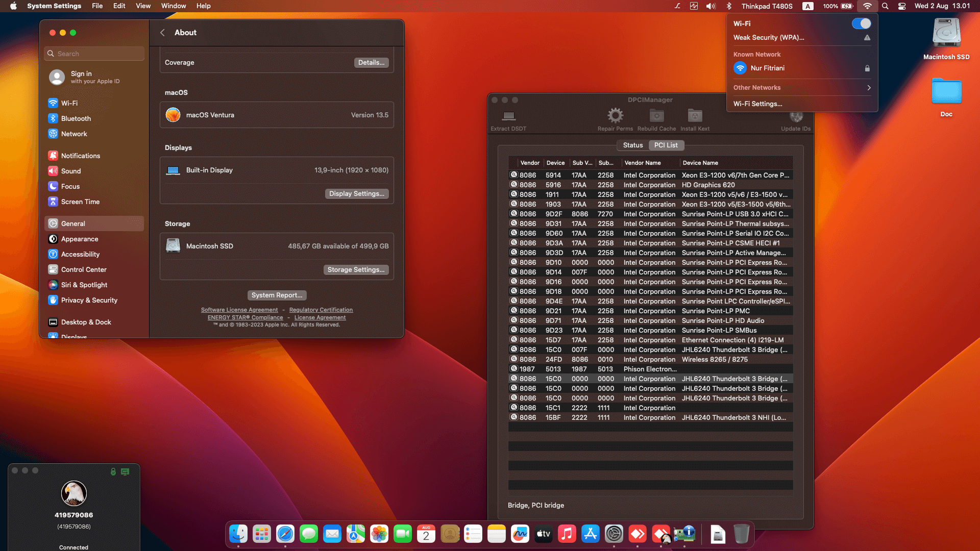Click the Repair Perms gear icon
The width and height of the screenshot is (980, 551).
click(615, 116)
